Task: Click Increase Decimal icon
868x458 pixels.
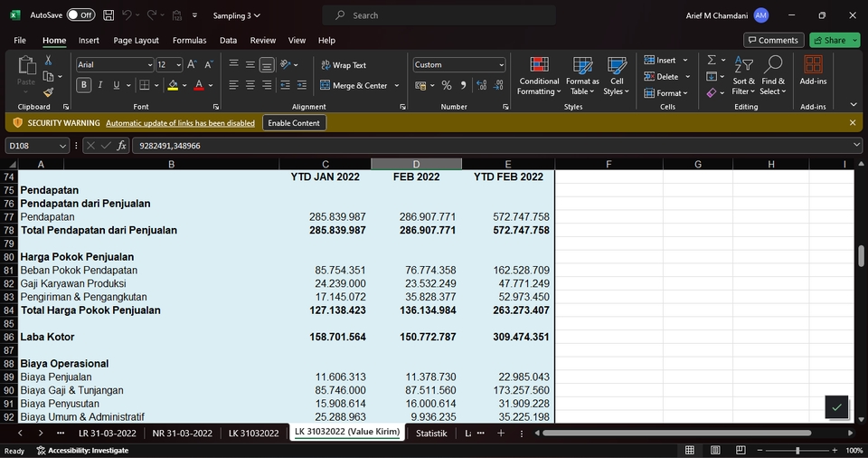Action: 482,85
